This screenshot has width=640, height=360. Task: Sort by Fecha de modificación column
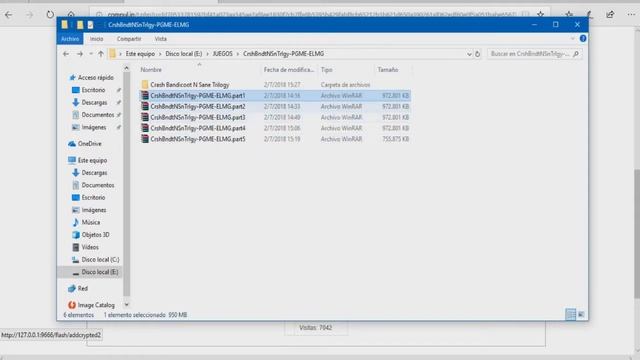click(289, 70)
